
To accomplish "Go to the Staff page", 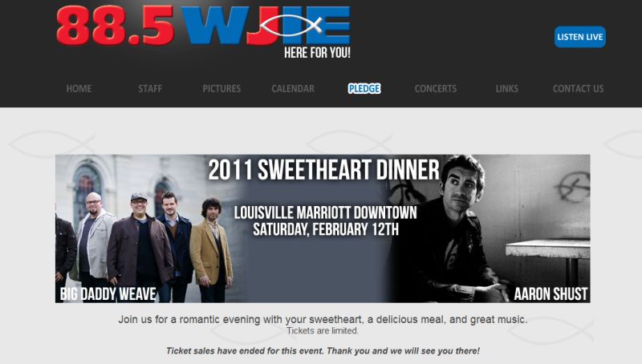I will click(x=150, y=89).
